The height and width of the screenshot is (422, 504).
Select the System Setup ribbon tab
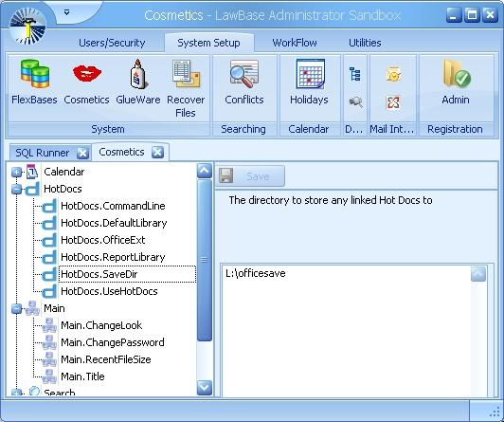point(208,43)
